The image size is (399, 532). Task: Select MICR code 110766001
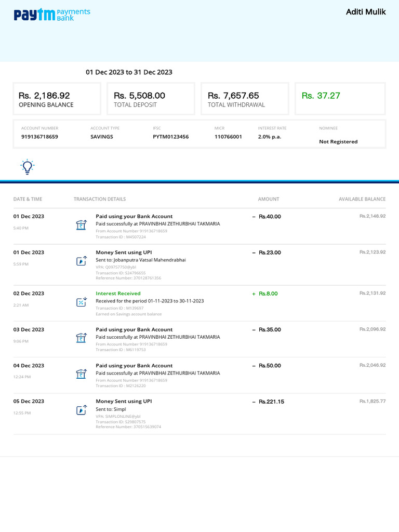[229, 137]
